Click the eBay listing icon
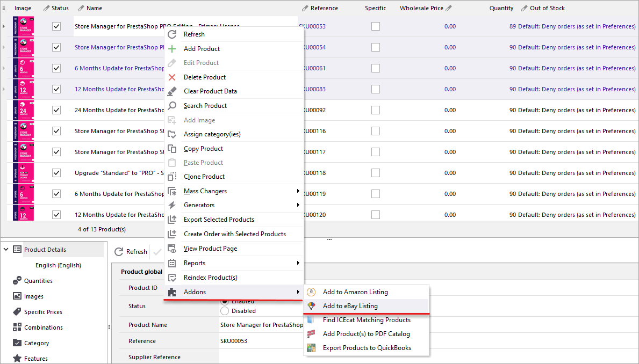639x364 pixels. coord(311,306)
